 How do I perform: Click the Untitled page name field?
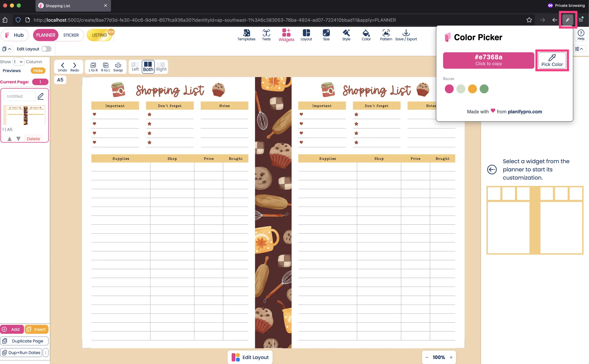19,96
